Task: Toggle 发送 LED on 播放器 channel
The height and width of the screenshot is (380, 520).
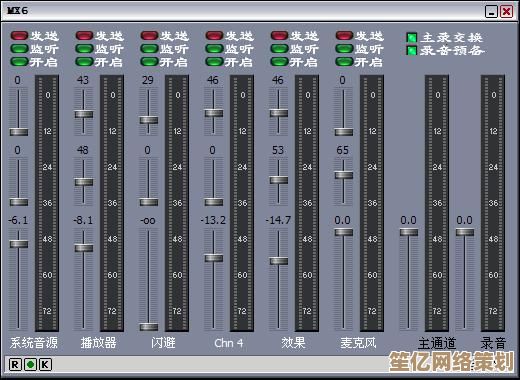Action: (84, 36)
